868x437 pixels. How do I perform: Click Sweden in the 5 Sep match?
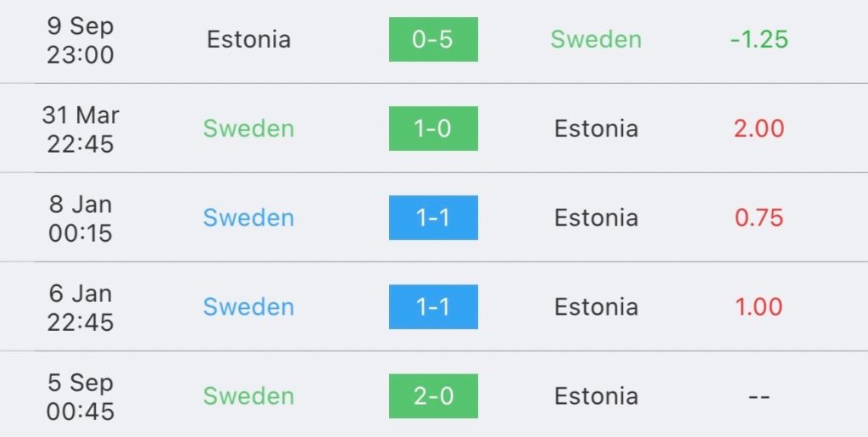pyautogui.click(x=248, y=396)
